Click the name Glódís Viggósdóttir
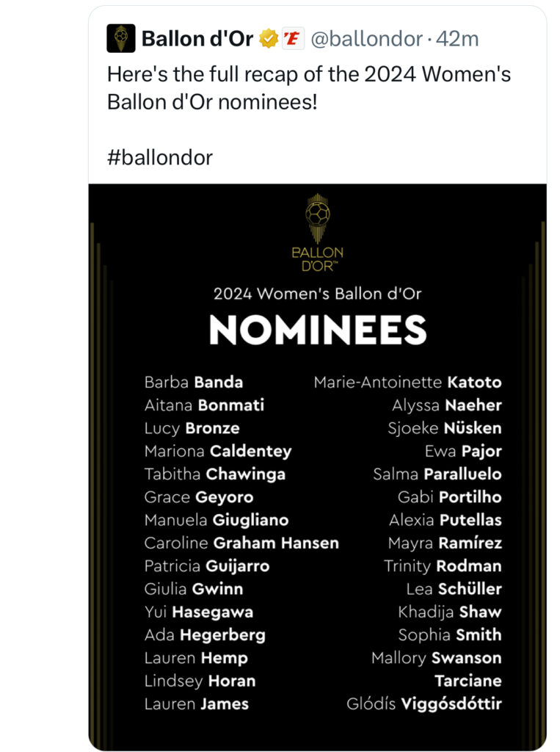 coord(424,704)
